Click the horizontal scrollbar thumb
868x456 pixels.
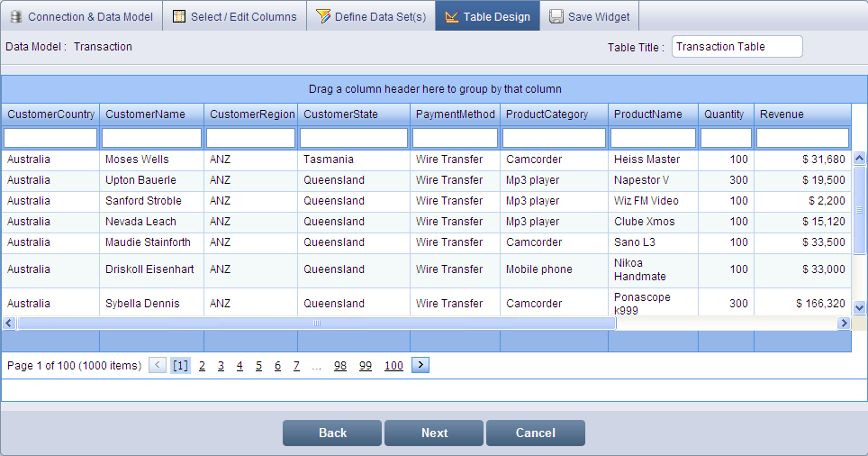[316, 323]
